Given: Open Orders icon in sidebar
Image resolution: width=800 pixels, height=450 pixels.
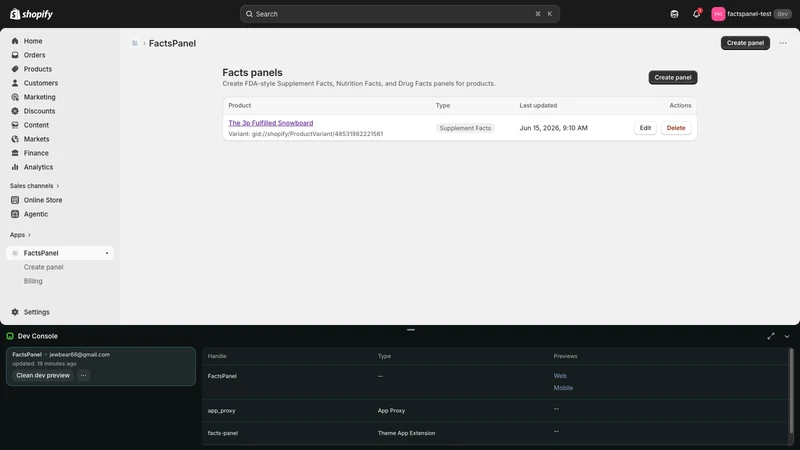Looking at the screenshot, I should pyautogui.click(x=15, y=55).
